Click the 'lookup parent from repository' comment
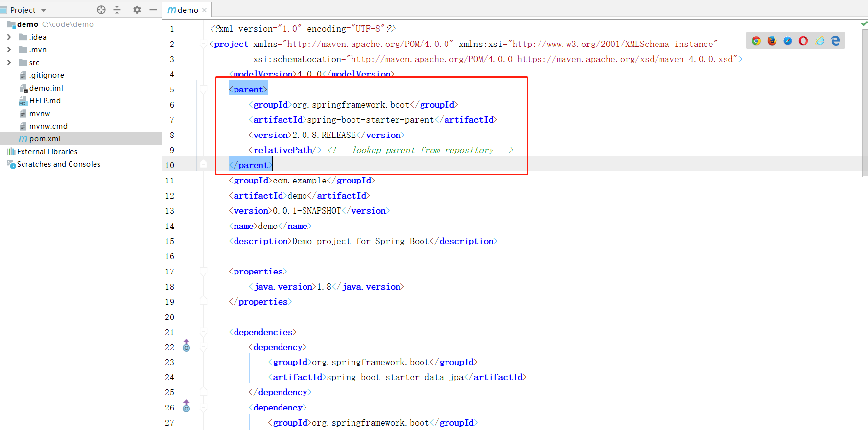 pos(420,150)
